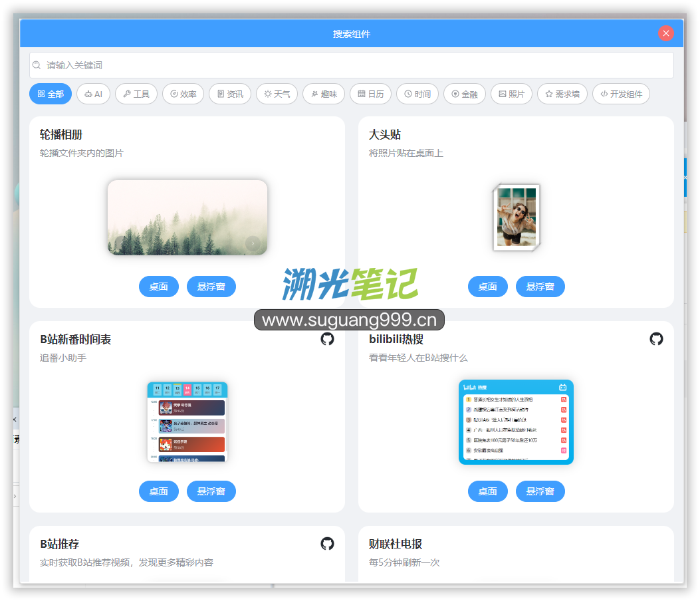Click description 追番小助手
Screen dimensions: 700x601
[63, 358]
